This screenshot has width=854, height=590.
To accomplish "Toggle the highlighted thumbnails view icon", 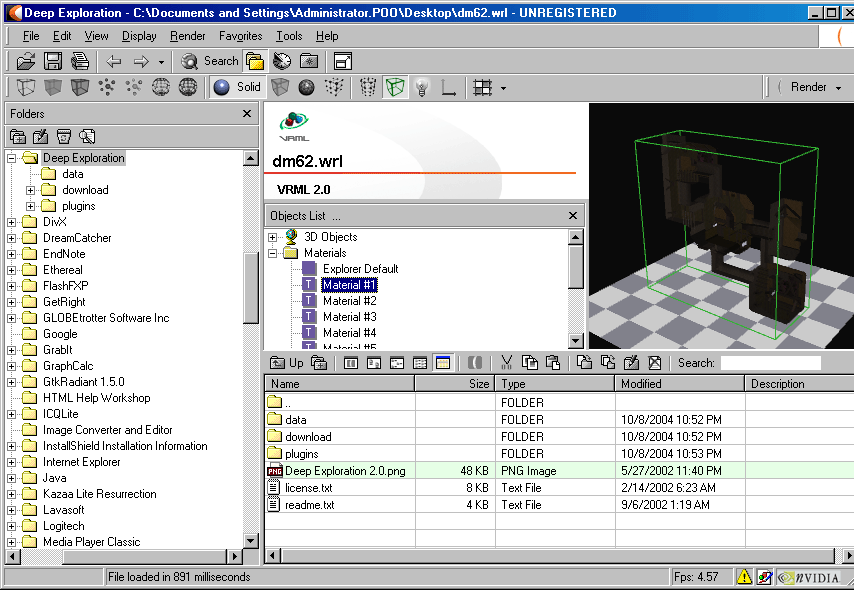I will [x=443, y=363].
